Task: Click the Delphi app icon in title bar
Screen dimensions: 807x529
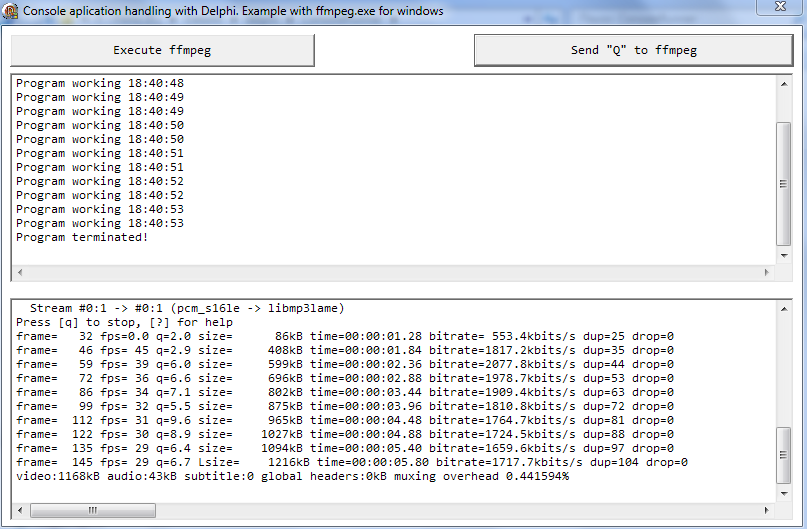Action: (x=10, y=11)
